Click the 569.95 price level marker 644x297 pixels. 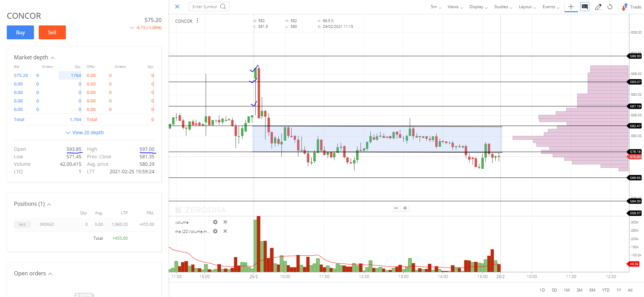pos(634,178)
